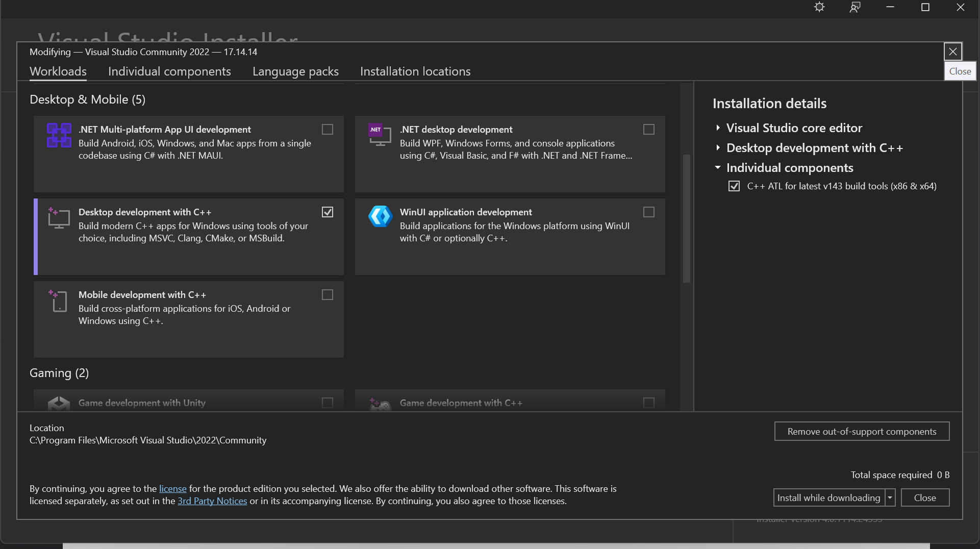Open the 3rd Party Notices link
Screen dimensions: 980x549
click(212, 501)
